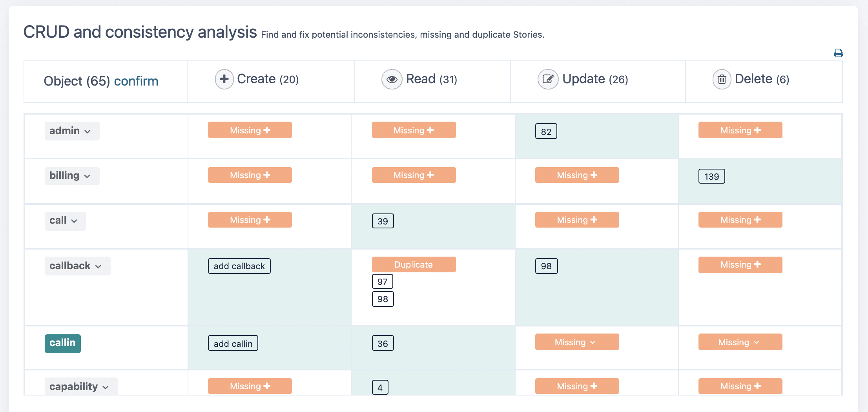Select the highlighted callin object tag
The height and width of the screenshot is (412, 868).
coord(62,343)
